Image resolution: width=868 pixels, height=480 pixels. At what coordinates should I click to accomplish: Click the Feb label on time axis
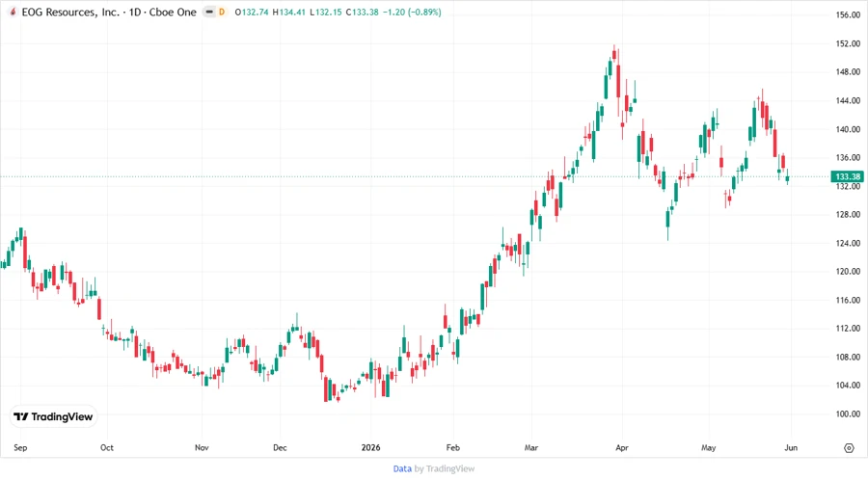click(453, 447)
